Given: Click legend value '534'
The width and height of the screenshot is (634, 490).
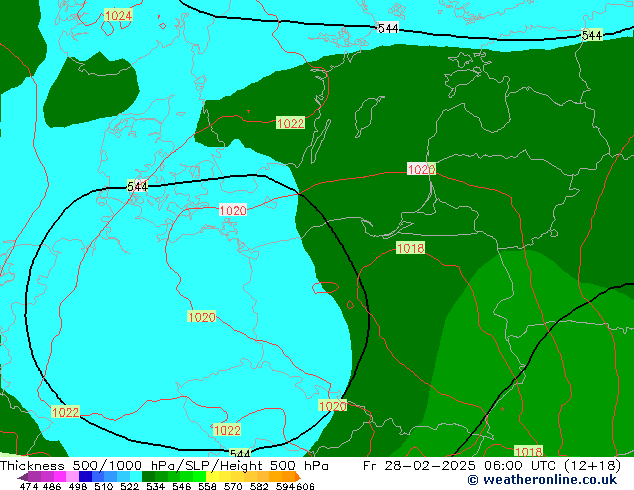Looking at the screenshot, I should [155, 486].
